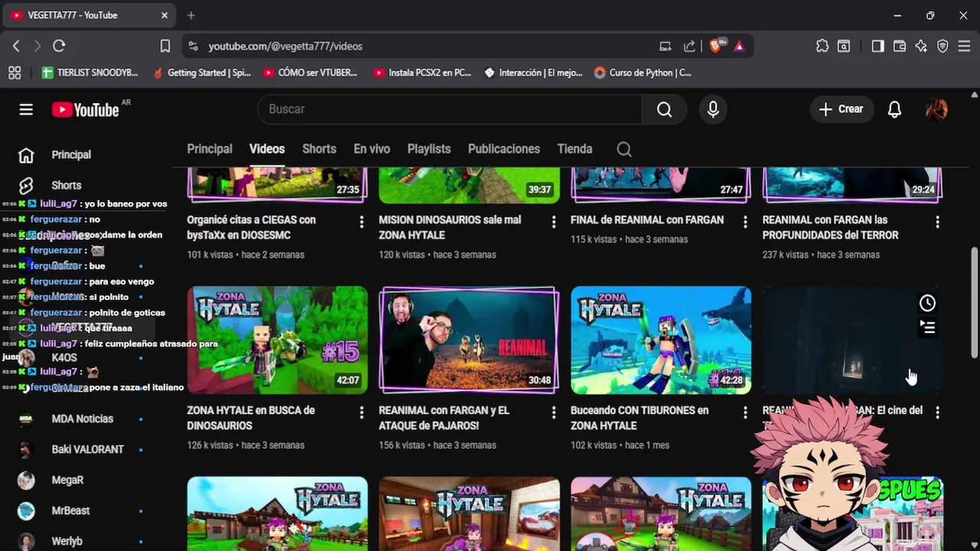Select the Videos channel tab
This screenshot has height=551, width=980.
tap(267, 149)
